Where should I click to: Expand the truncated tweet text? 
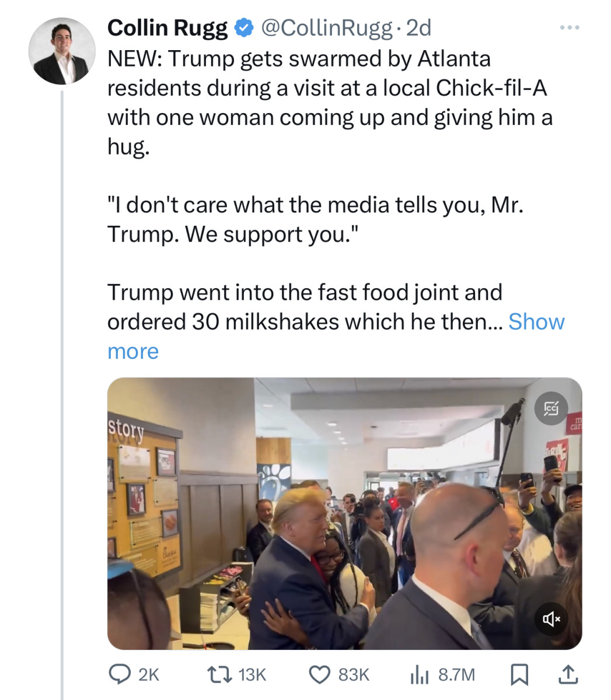[x=536, y=322]
